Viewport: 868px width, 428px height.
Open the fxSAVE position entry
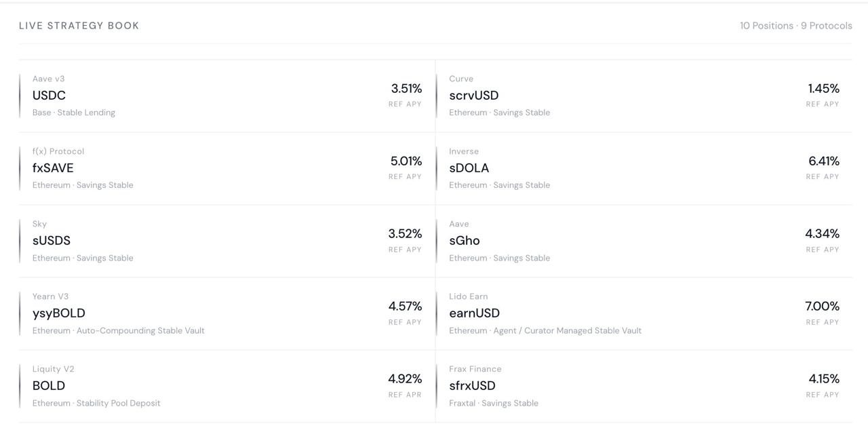coord(227,168)
